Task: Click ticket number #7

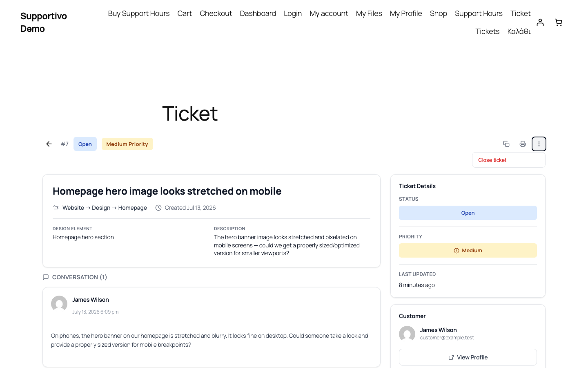Action: [x=65, y=144]
